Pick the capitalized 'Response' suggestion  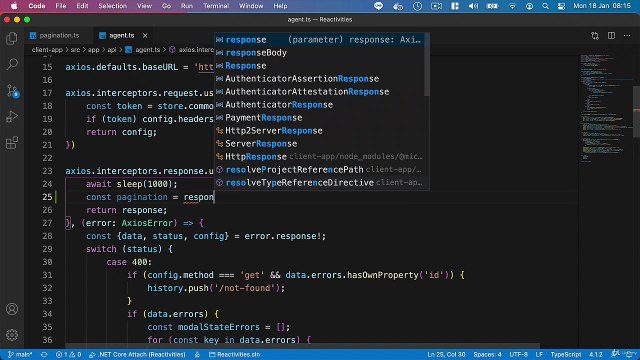point(320,66)
